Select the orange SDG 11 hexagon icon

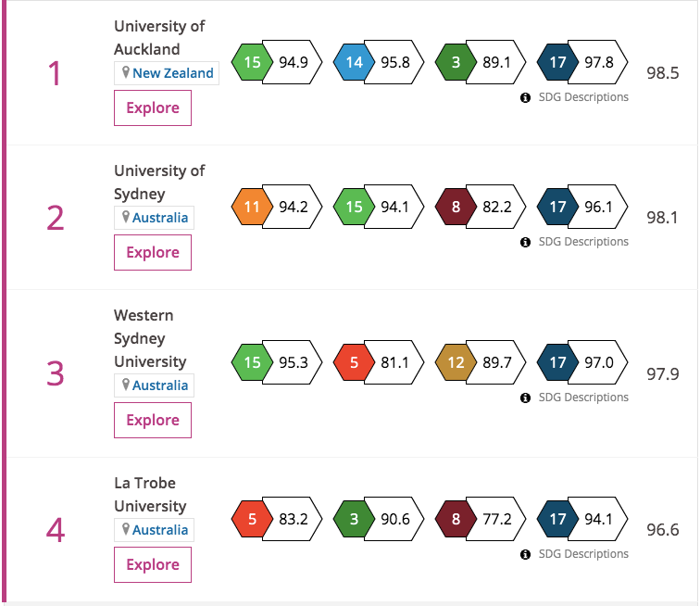[x=252, y=207]
